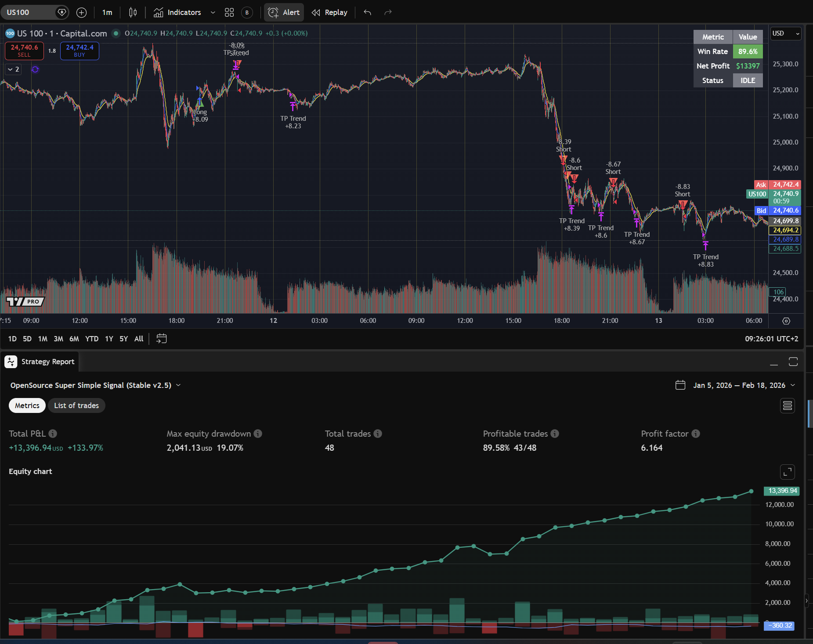Switch to the List of trades tab
This screenshot has width=813, height=644.
(x=76, y=405)
